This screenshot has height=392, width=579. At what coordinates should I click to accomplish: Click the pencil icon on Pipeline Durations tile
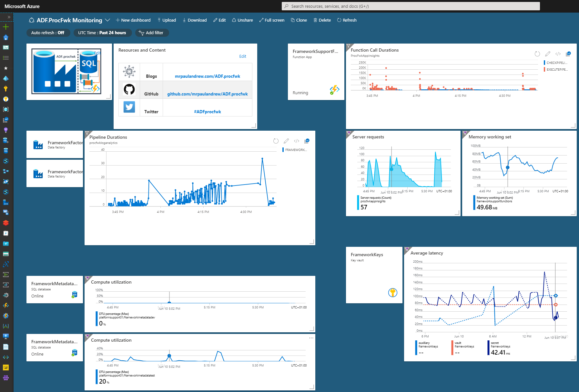pyautogui.click(x=286, y=141)
